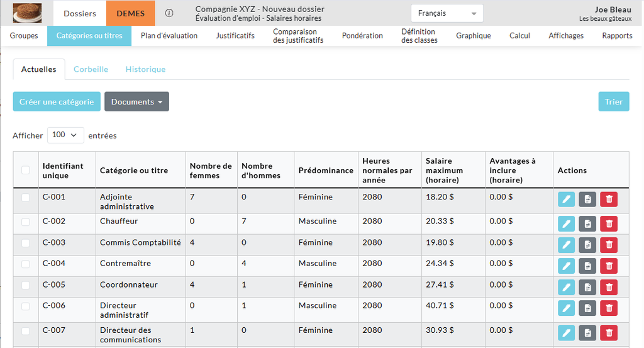This screenshot has width=644, height=348.
Task: Click the Identifiant unique column header
Action: click(x=67, y=170)
